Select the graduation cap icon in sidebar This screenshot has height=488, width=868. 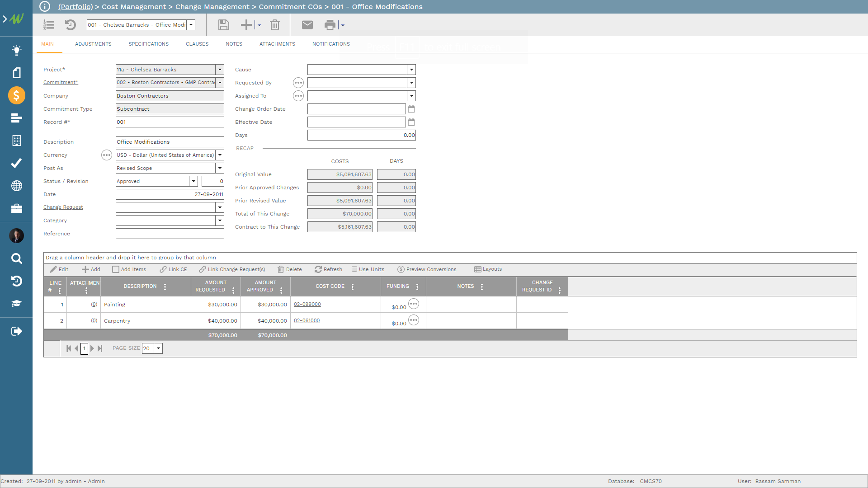(x=16, y=304)
